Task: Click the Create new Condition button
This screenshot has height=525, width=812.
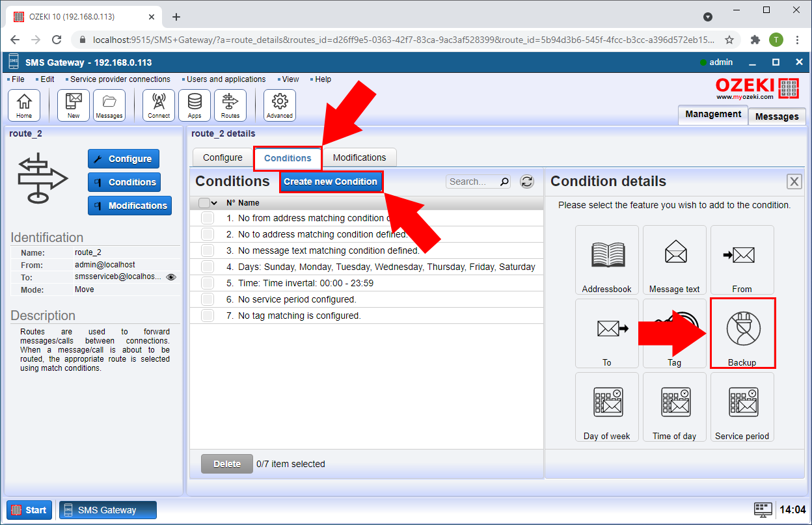Action: [331, 182]
